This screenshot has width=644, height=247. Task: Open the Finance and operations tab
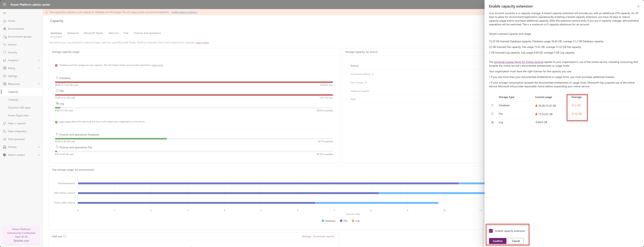(147, 33)
